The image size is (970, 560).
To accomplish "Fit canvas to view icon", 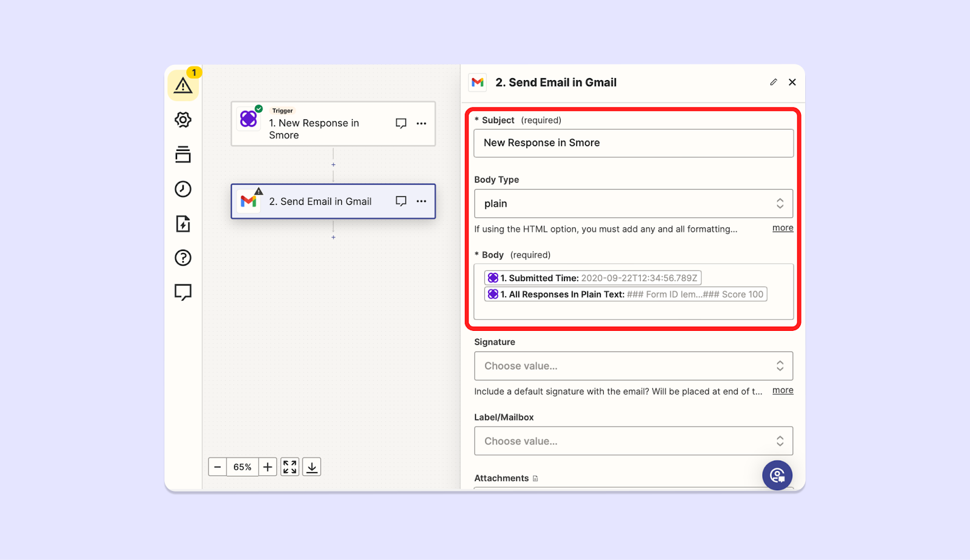I will (x=290, y=467).
